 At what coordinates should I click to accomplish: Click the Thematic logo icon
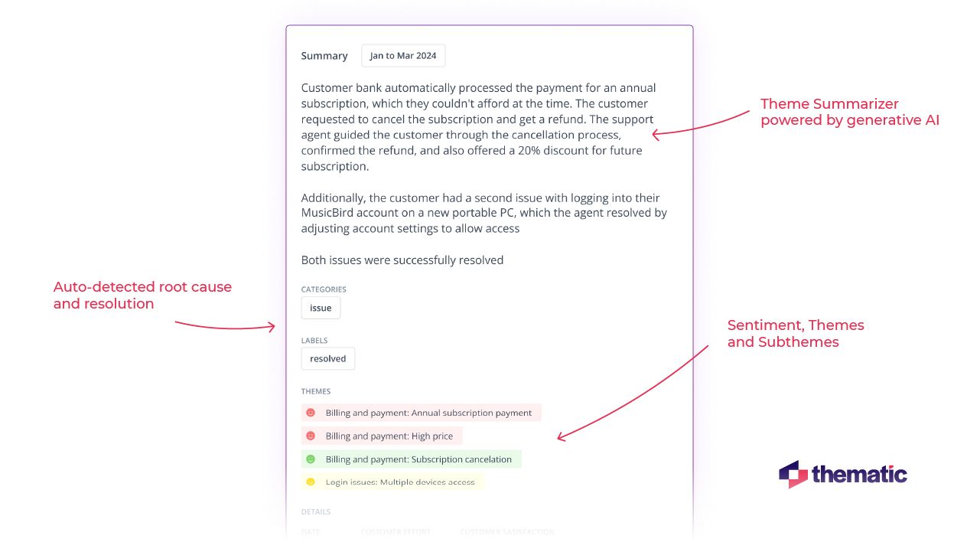[x=792, y=475]
